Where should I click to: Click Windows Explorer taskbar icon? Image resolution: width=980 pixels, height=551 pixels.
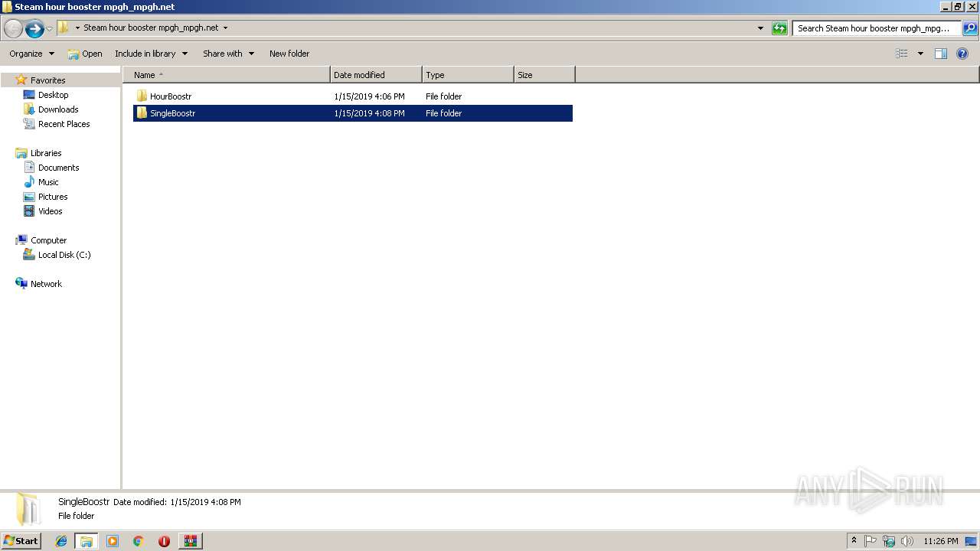pos(87,541)
